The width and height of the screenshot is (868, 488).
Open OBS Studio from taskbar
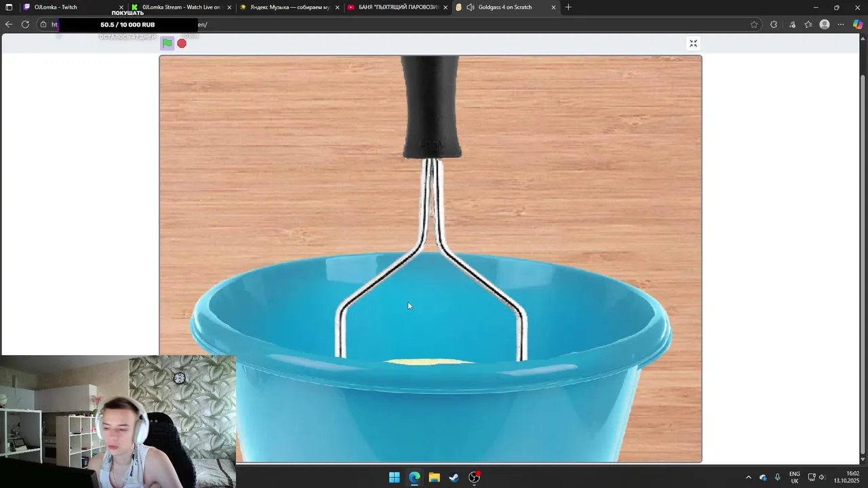point(474,477)
